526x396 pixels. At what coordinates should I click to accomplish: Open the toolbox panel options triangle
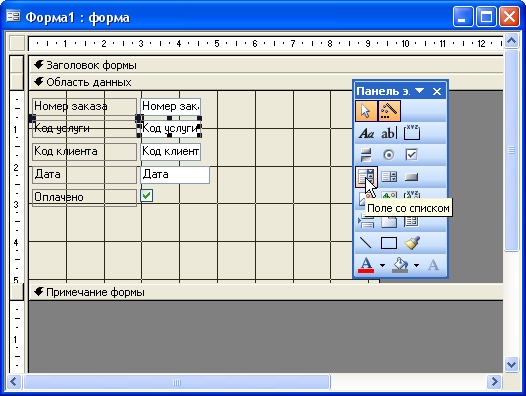click(x=420, y=91)
